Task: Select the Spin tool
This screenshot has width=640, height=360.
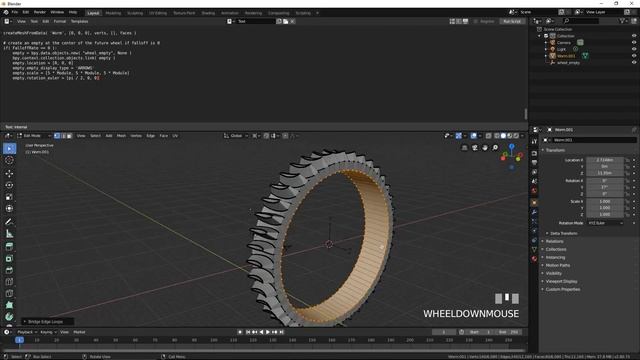Action: pos(9,317)
